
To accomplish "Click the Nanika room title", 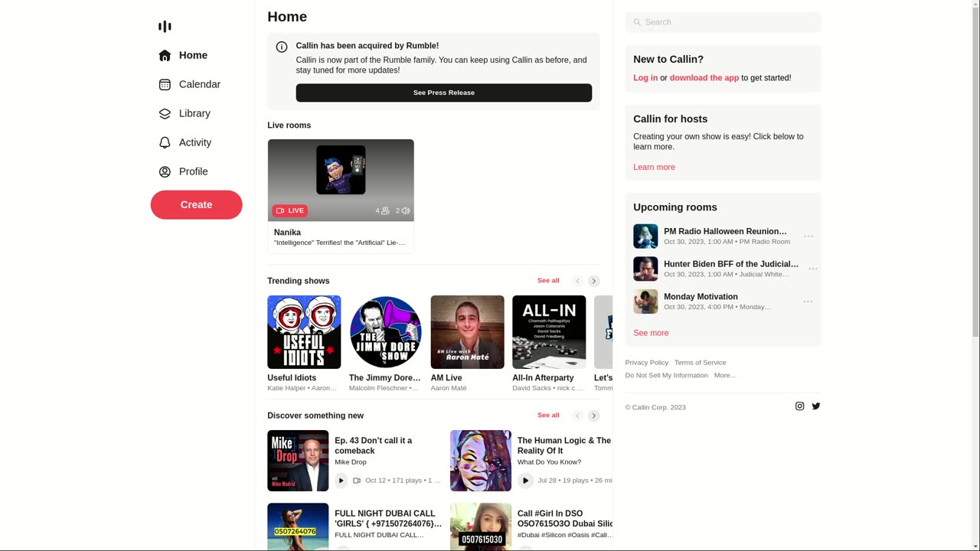I will 288,233.
